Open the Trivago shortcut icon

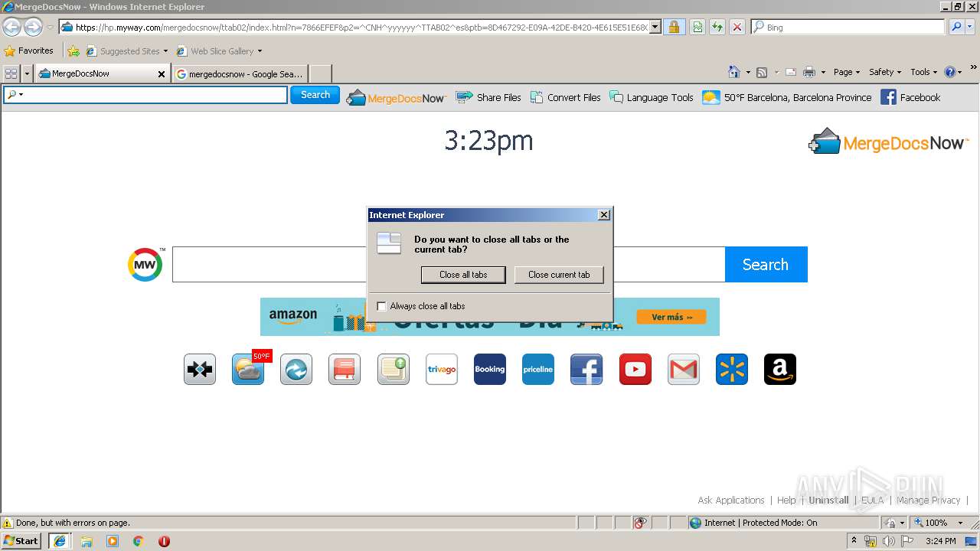pyautogui.click(x=442, y=370)
